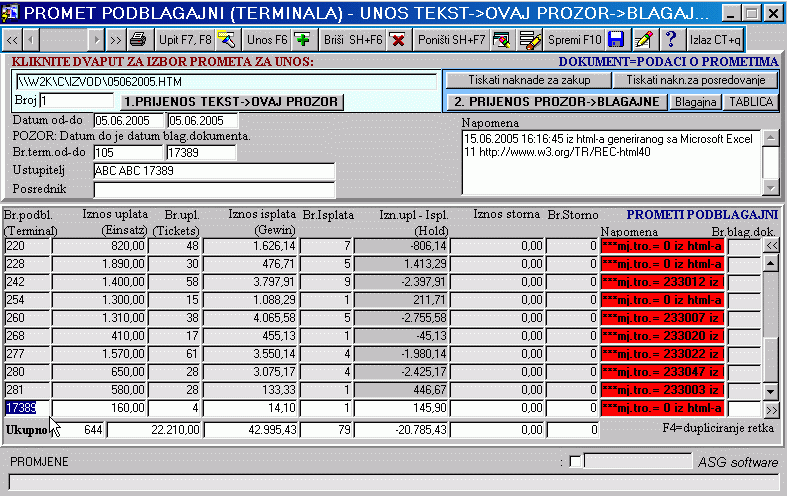Click the Broj input field
This screenshot has height=496, width=787.
click(77, 100)
